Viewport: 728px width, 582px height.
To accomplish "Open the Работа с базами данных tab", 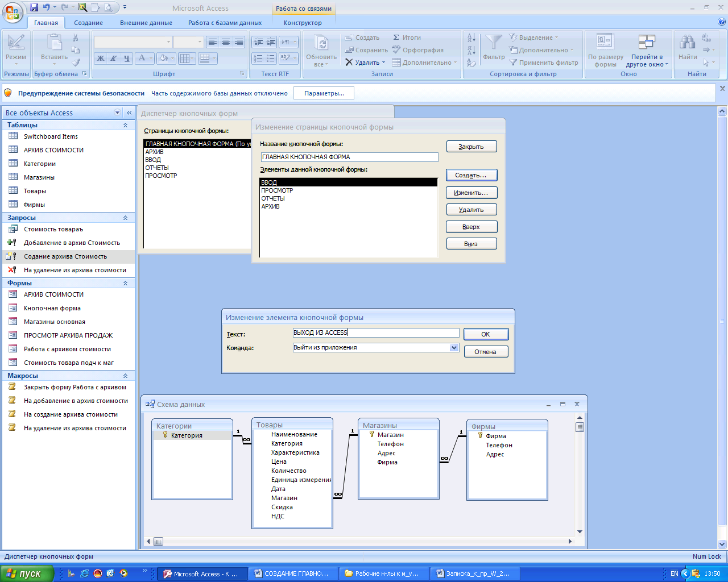I will pyautogui.click(x=225, y=23).
